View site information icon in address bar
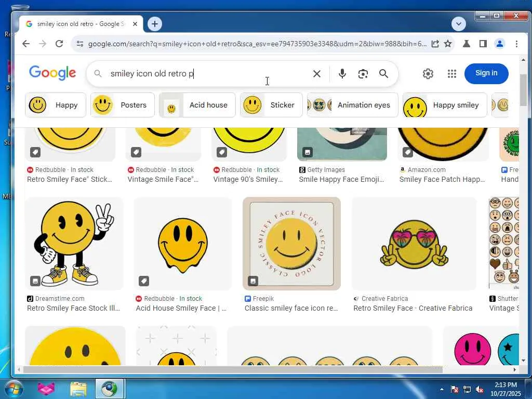The height and width of the screenshot is (399, 532). pyautogui.click(x=79, y=44)
